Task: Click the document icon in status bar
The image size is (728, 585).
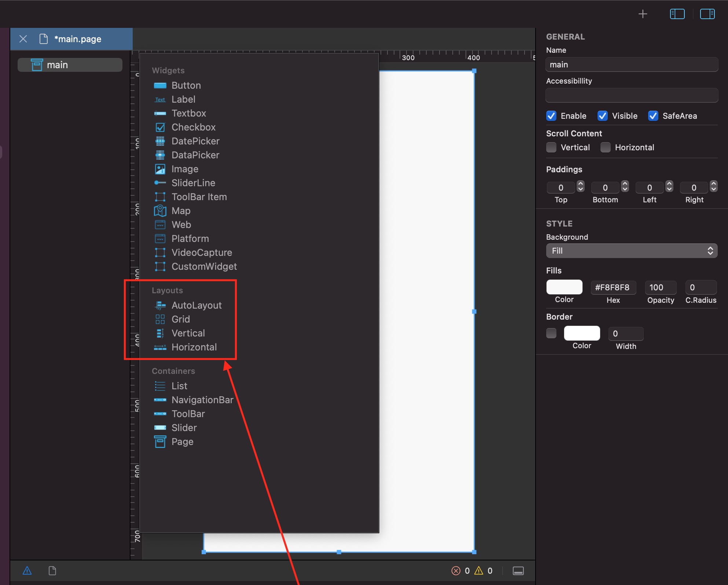Action: coord(52,571)
